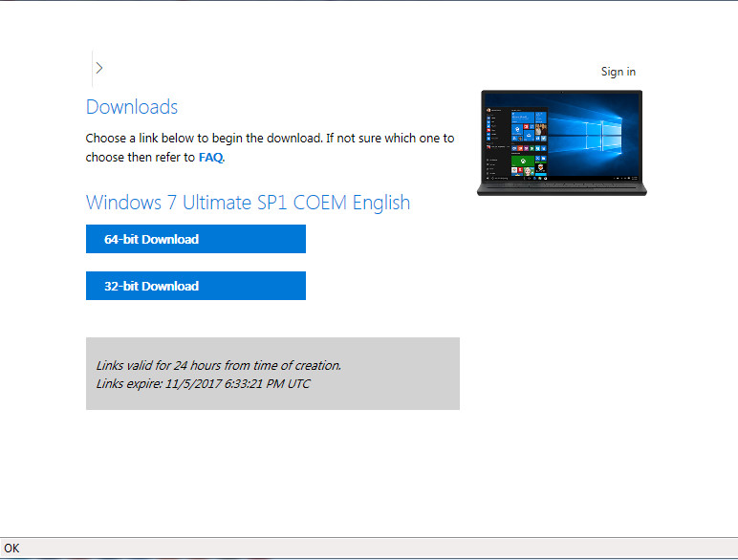Click the 64-bit Download button
Screen dimensions: 738x560
point(196,239)
